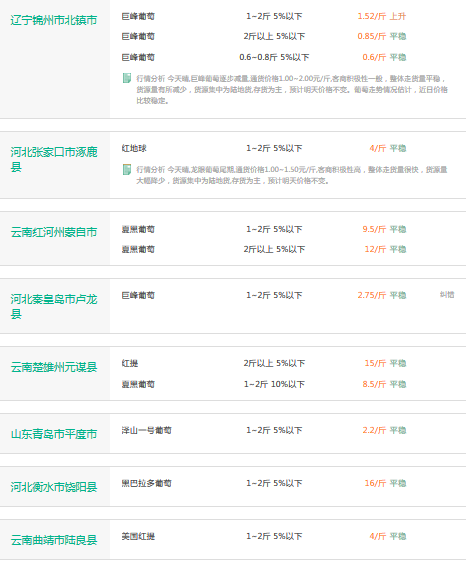The width and height of the screenshot is (466, 563).
Task: Open the 云南曲靖市陆良县 region link
Action: point(54,540)
